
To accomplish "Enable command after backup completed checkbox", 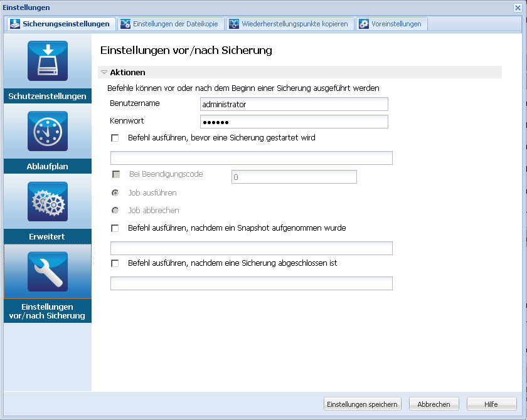I will click(x=115, y=263).
